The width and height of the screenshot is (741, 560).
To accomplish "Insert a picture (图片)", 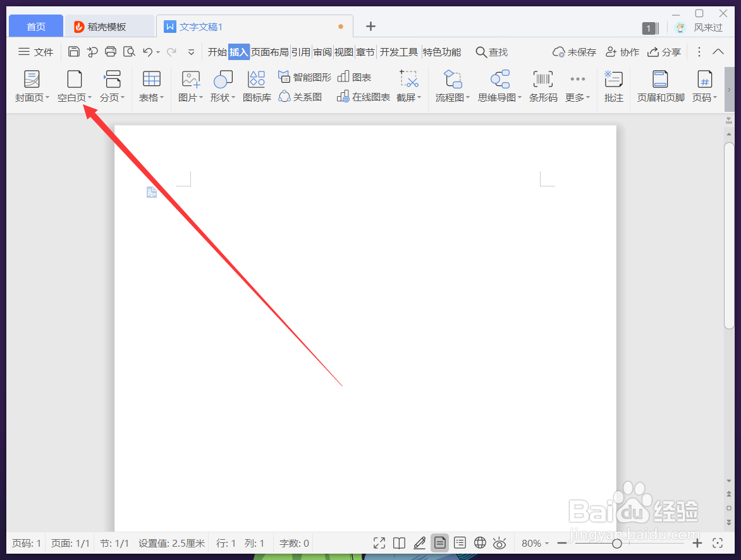I will [x=190, y=86].
